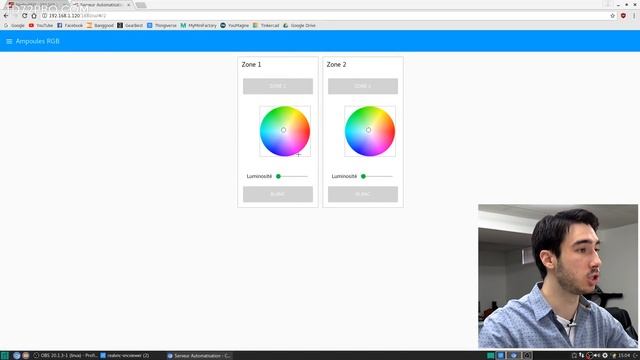
Task: Click the bottom gray button in Zone 1
Action: [x=278, y=194]
